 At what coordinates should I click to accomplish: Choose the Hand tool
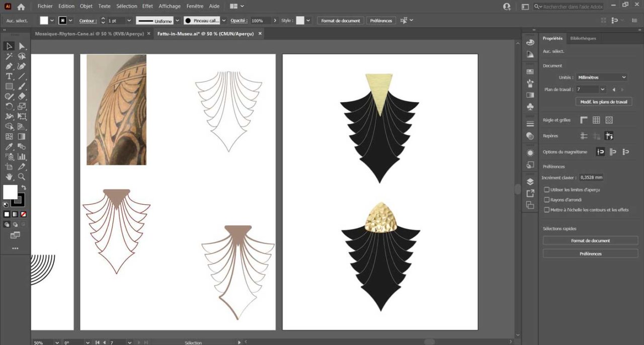9,177
